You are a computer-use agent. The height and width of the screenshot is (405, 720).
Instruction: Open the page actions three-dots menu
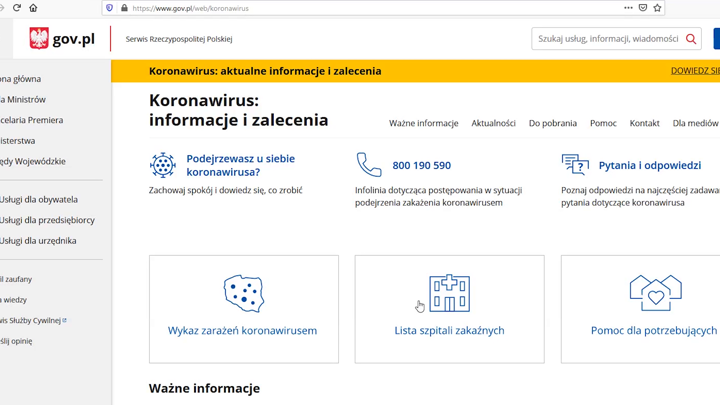(628, 8)
